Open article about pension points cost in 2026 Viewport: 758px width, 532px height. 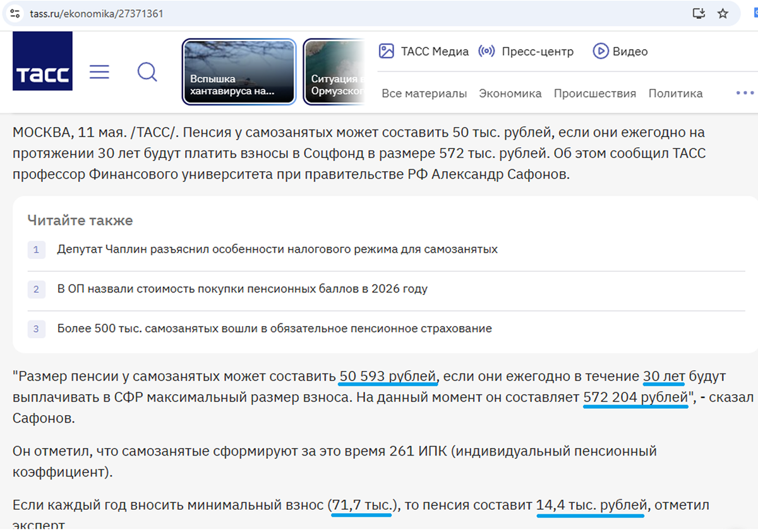click(x=243, y=289)
